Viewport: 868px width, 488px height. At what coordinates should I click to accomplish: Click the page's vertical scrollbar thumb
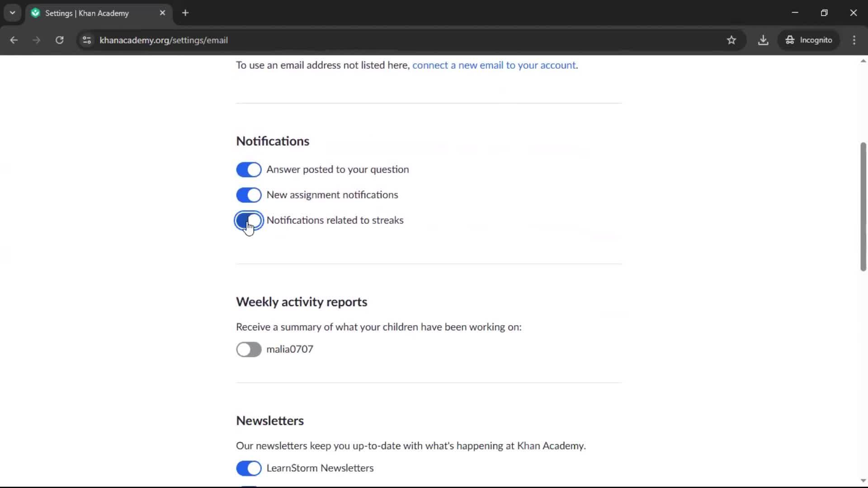click(x=863, y=206)
